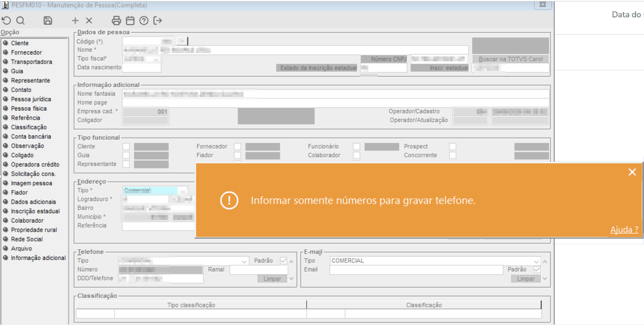The image size is (644, 325).
Task: Open the E-mail Tipo COMERCIAL dropdown
Action: pos(537,261)
